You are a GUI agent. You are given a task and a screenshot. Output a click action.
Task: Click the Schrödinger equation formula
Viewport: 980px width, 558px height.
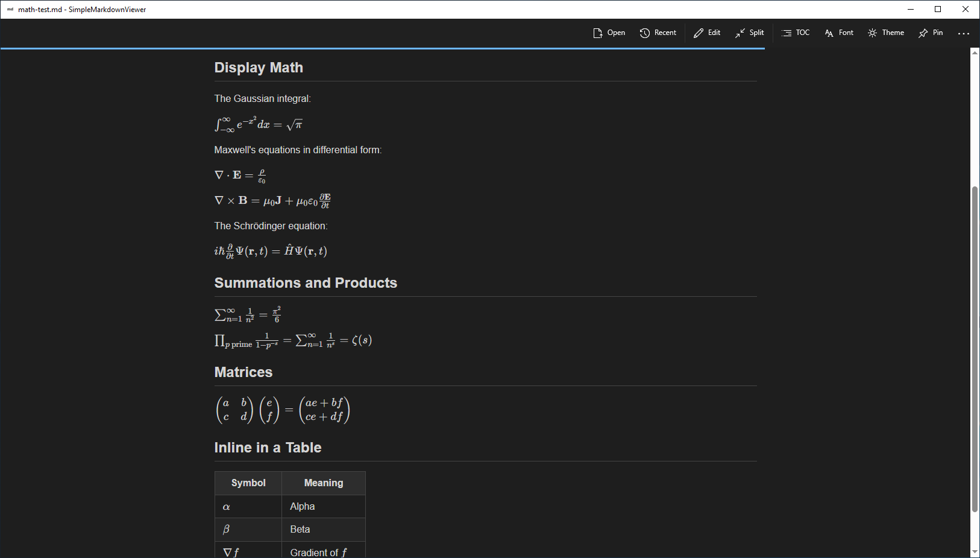(x=271, y=251)
